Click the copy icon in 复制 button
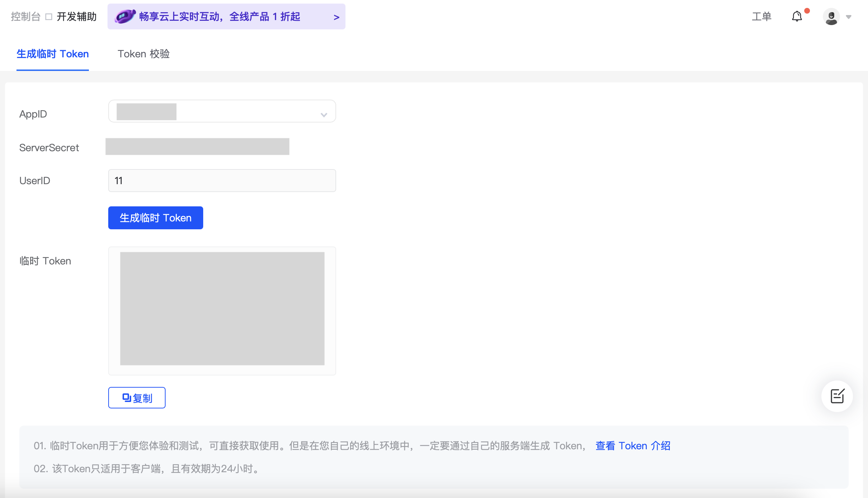 pyautogui.click(x=127, y=397)
